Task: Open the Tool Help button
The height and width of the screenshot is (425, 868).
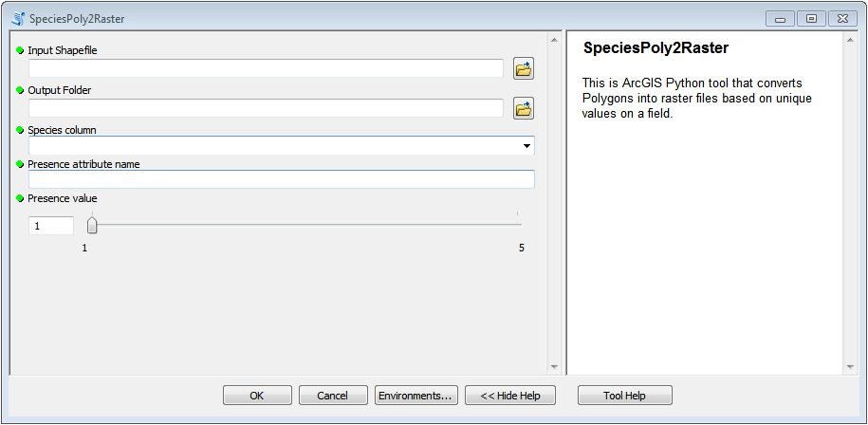Action: coord(624,396)
